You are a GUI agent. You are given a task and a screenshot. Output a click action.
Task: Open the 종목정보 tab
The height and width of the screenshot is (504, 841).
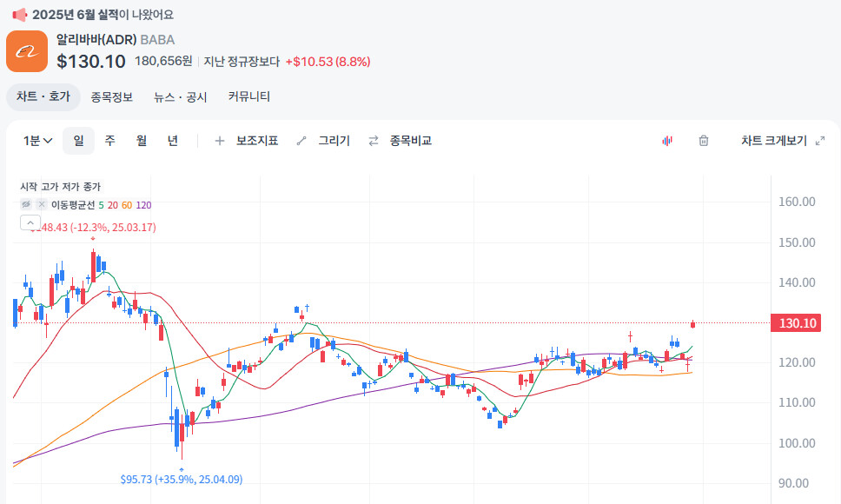pos(111,96)
